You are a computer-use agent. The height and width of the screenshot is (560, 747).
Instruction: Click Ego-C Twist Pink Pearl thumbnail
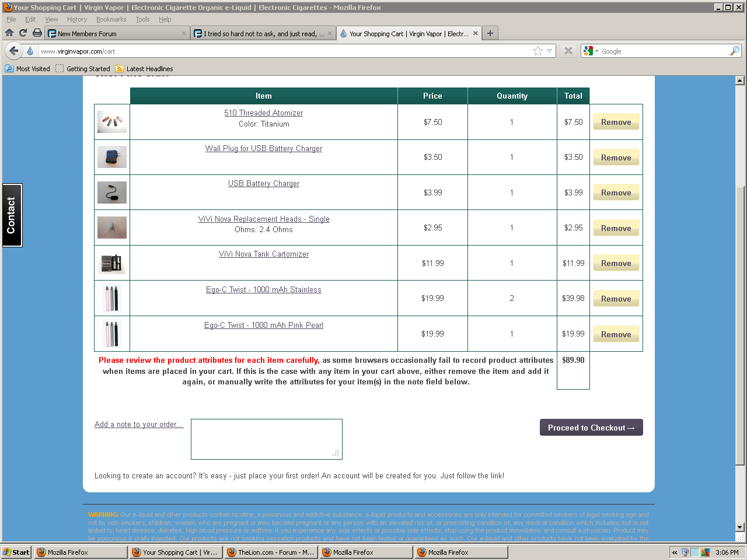pos(112,334)
